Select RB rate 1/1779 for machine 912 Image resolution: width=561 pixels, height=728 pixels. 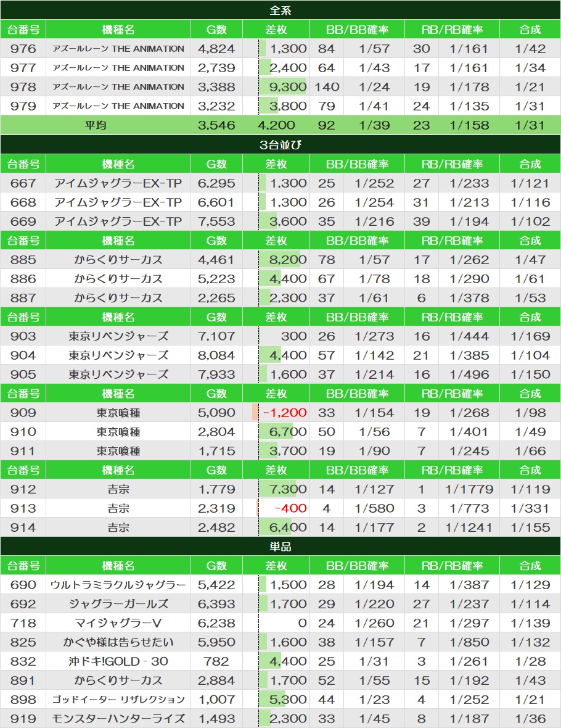point(469,489)
